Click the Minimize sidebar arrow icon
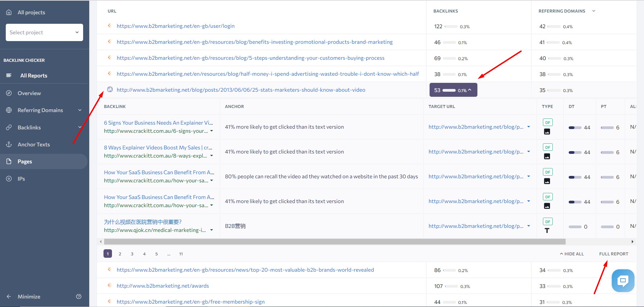Viewport: 644px width, 307px height. point(9,296)
